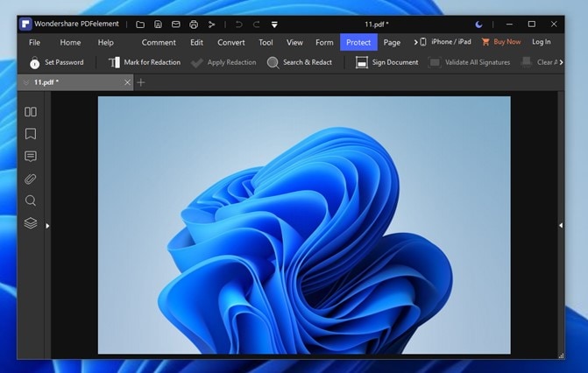Click the Buy Now button
The image size is (588, 373).
pyautogui.click(x=501, y=42)
